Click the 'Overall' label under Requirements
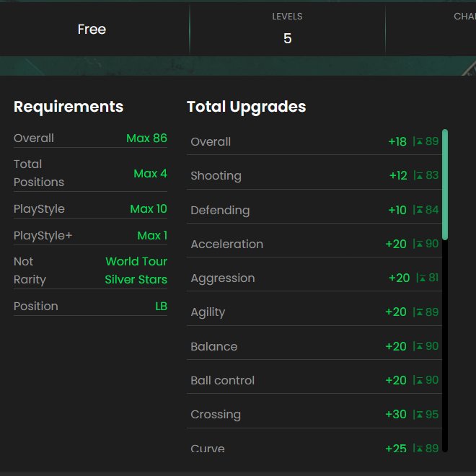This screenshot has height=476, width=476. click(x=34, y=138)
